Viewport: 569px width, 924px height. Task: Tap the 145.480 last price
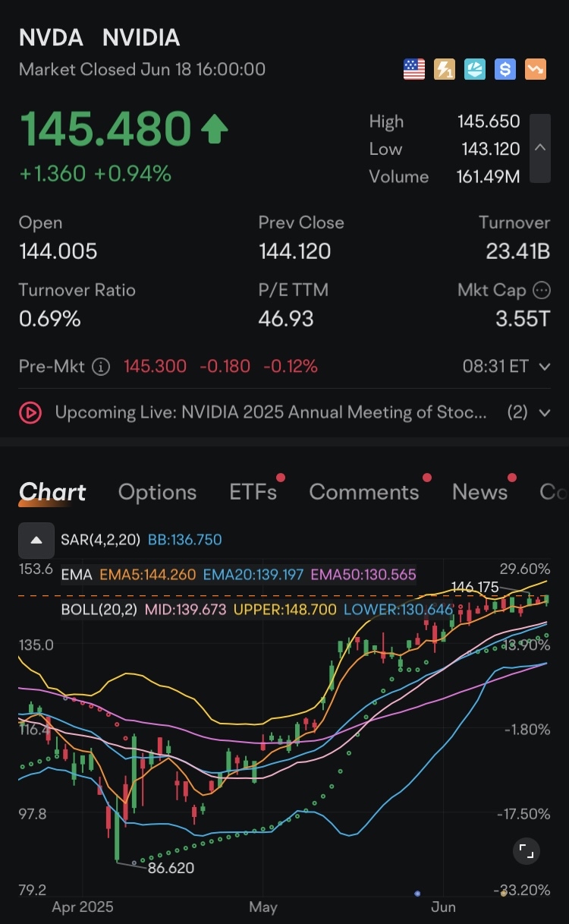pos(105,129)
